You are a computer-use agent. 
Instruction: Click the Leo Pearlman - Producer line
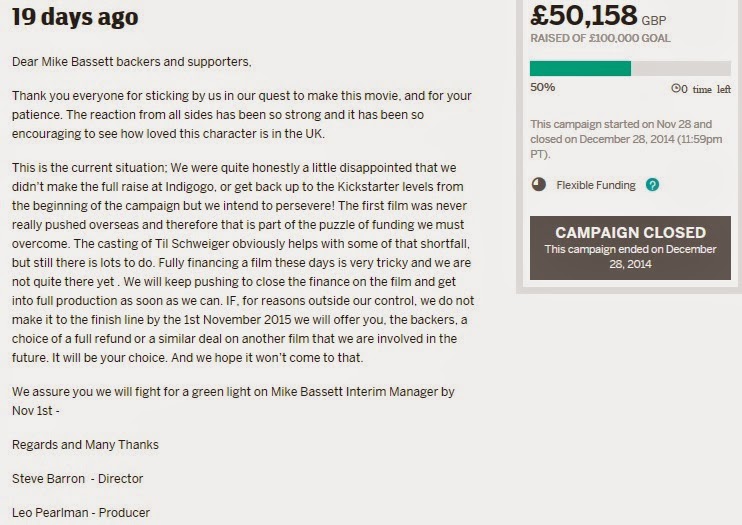click(x=81, y=512)
